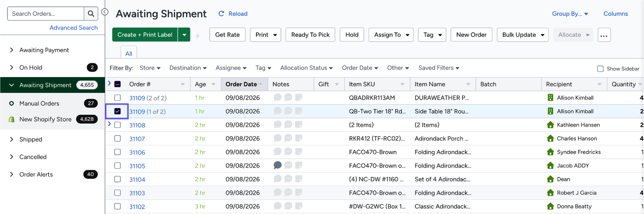Open the Advanced Search link
Image resolution: width=644 pixels, height=214 pixels.
tap(74, 28)
